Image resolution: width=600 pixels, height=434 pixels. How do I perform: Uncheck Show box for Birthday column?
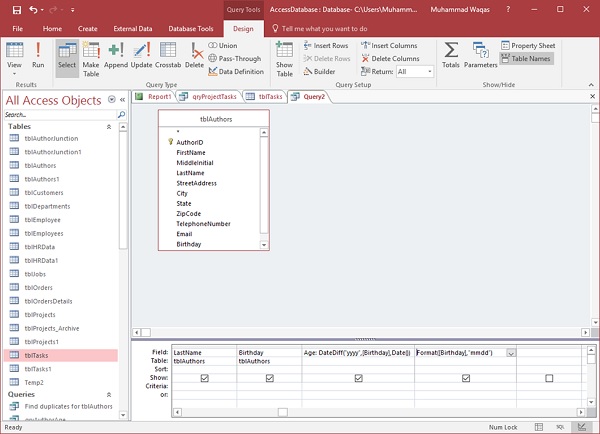tap(269, 378)
